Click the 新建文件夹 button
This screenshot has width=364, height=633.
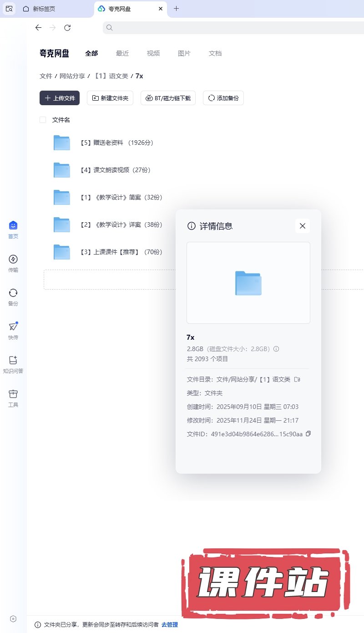point(110,98)
